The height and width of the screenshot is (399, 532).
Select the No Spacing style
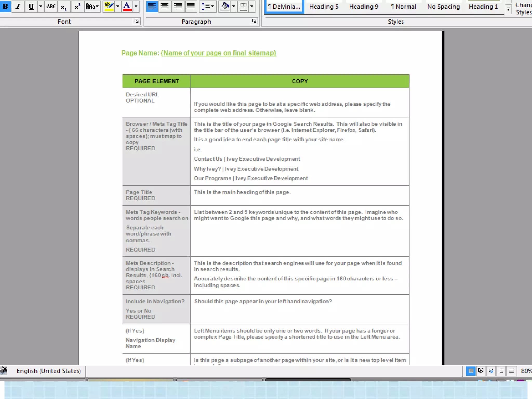coord(443,7)
